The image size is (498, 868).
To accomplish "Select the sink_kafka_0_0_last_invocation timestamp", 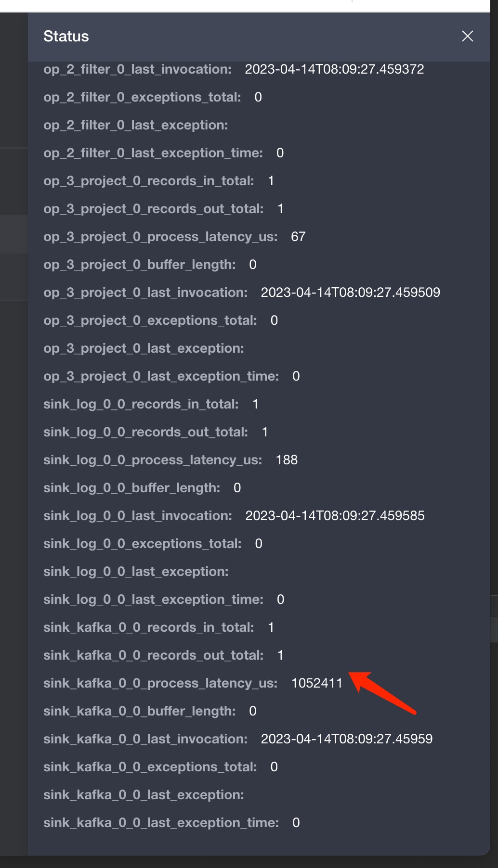I will coord(347,739).
